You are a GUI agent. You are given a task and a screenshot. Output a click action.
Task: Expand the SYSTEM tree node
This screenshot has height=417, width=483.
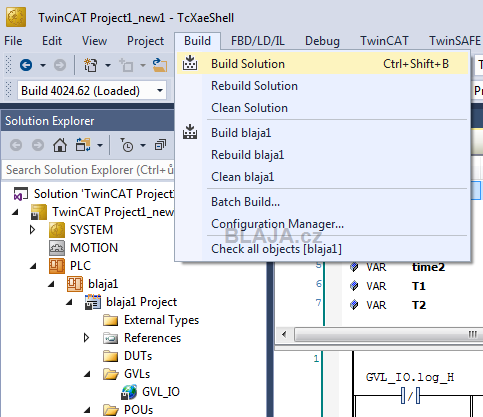[32, 230]
